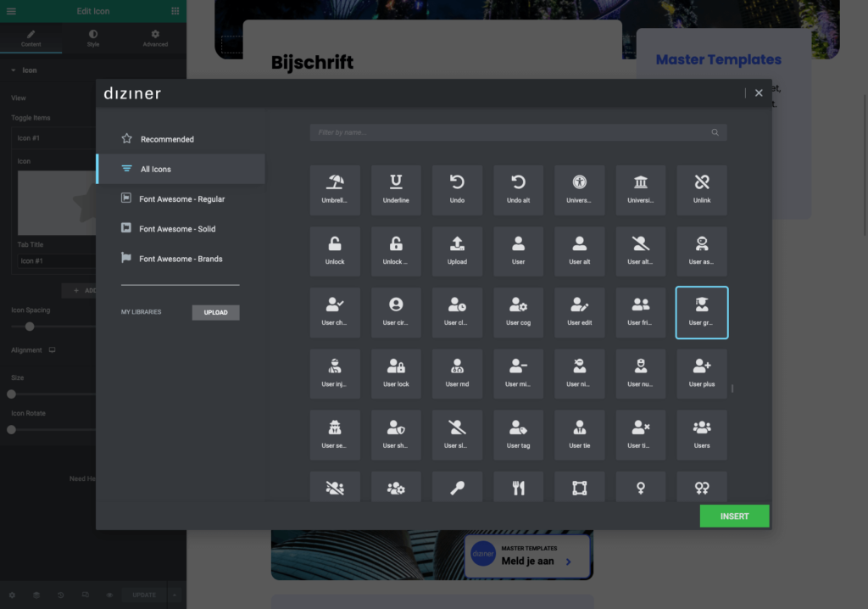
Task: Select the User edit icon
Action: [580, 312]
